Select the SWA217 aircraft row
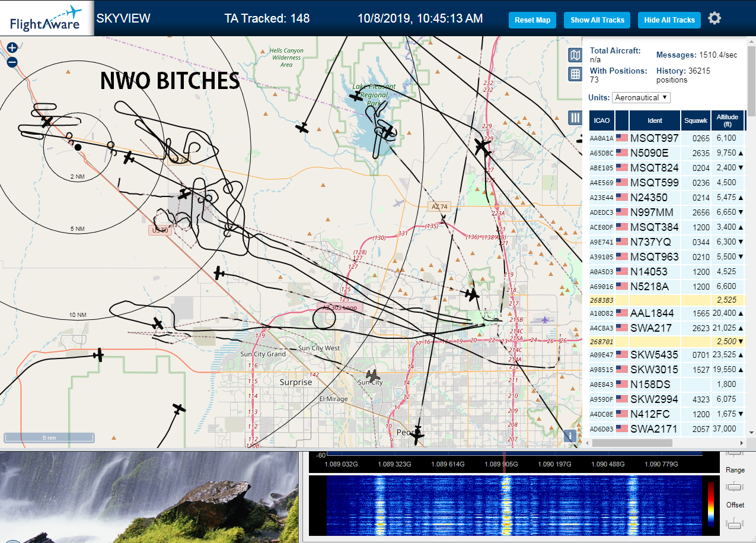 [x=666, y=327]
